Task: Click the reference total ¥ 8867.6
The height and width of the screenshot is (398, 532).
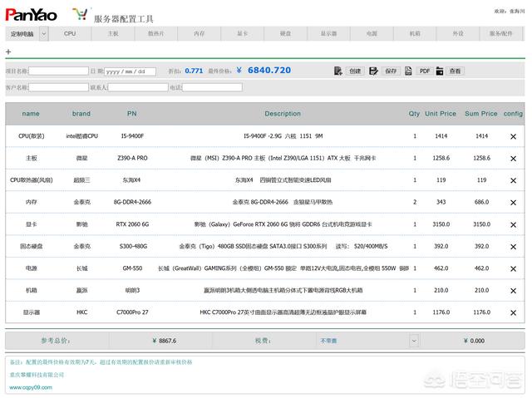Action: tap(165, 341)
